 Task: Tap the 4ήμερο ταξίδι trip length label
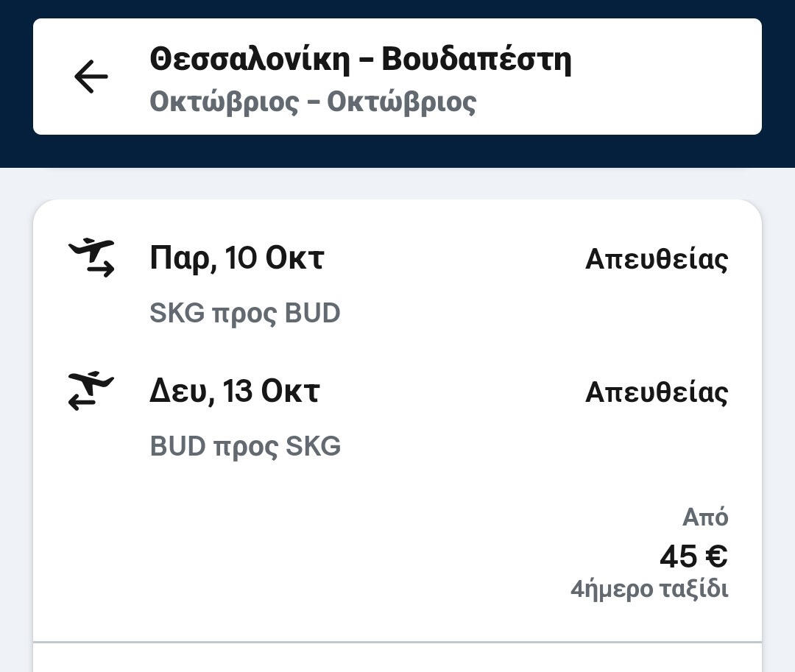[x=649, y=590]
